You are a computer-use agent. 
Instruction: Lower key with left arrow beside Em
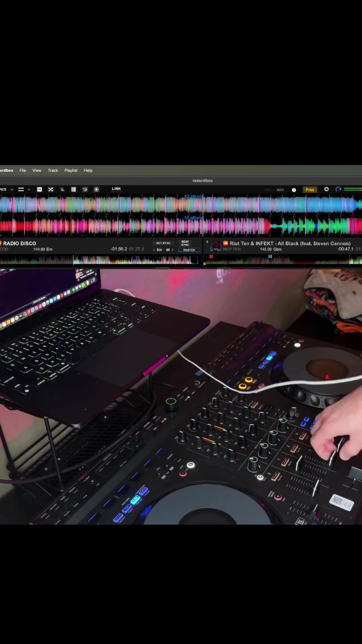(x=154, y=250)
